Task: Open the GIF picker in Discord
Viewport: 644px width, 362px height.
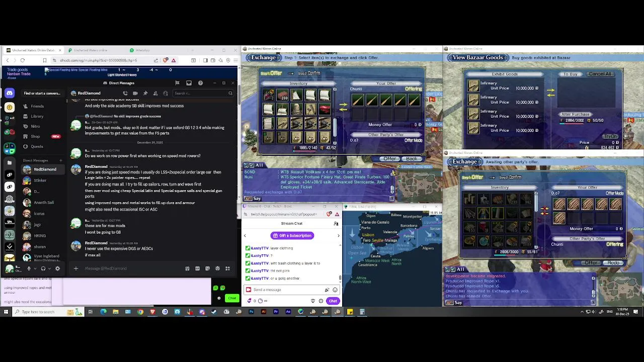Action: click(x=197, y=268)
